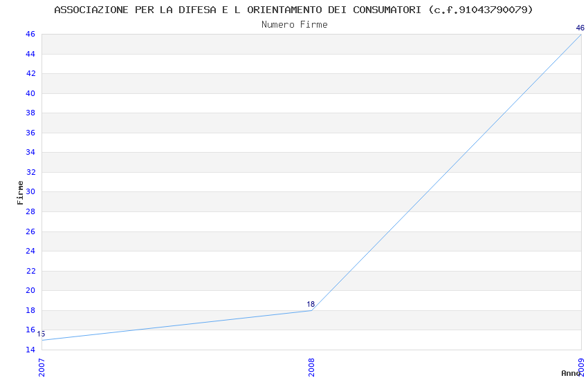Click y-axis tick label 18
588x380 pixels.
click(x=30, y=310)
